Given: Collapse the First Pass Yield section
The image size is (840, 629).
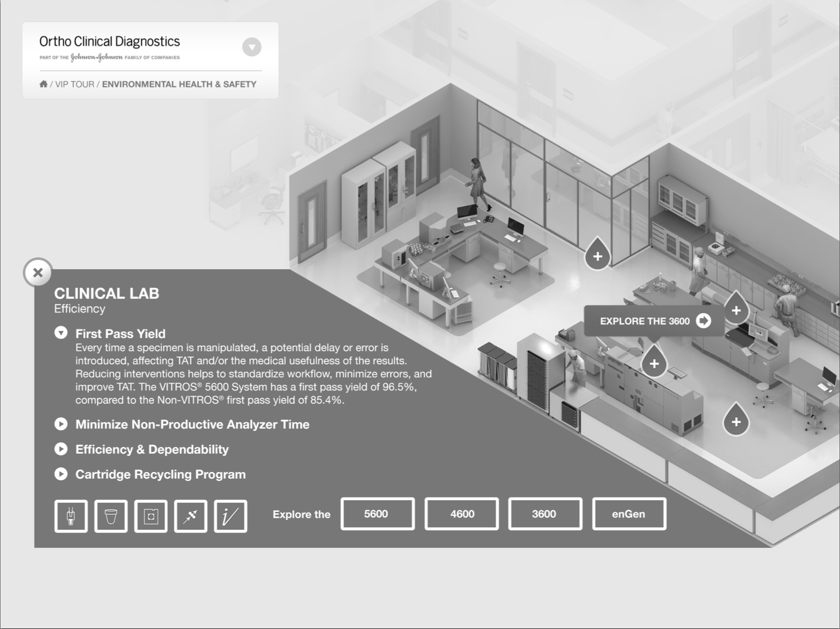Looking at the screenshot, I should pos(61,333).
